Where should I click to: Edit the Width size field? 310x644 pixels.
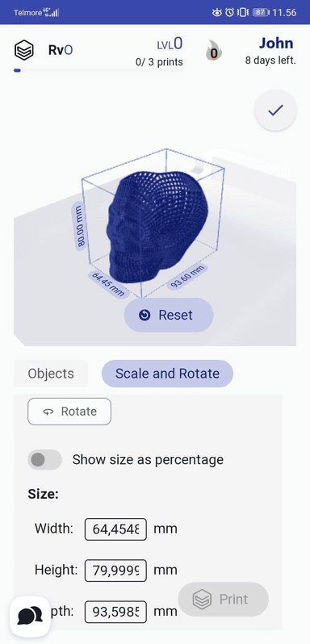point(115,529)
